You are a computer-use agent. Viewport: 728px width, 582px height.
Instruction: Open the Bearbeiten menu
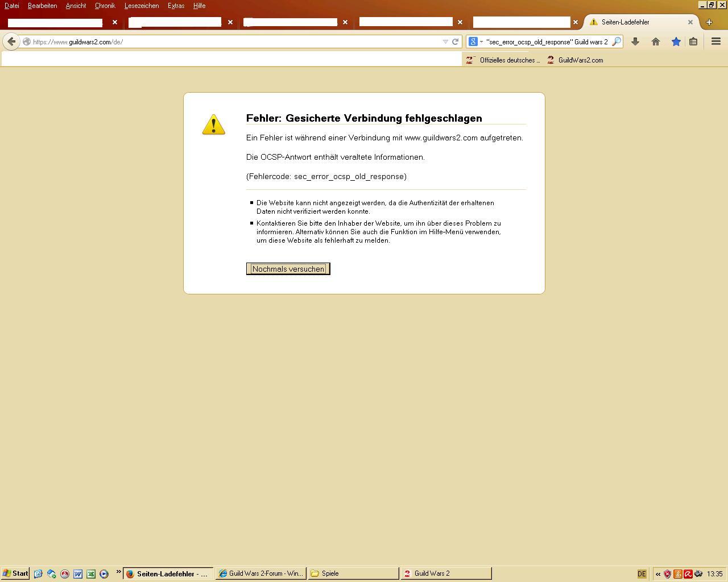42,6
